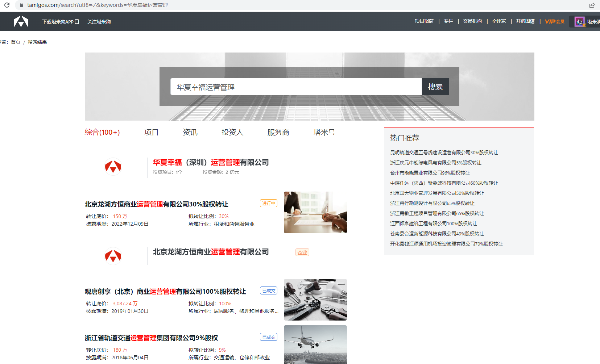Click the phone icon next to 下载塔米狗APP
Image resolution: width=600 pixels, height=364 pixels.
(77, 22)
